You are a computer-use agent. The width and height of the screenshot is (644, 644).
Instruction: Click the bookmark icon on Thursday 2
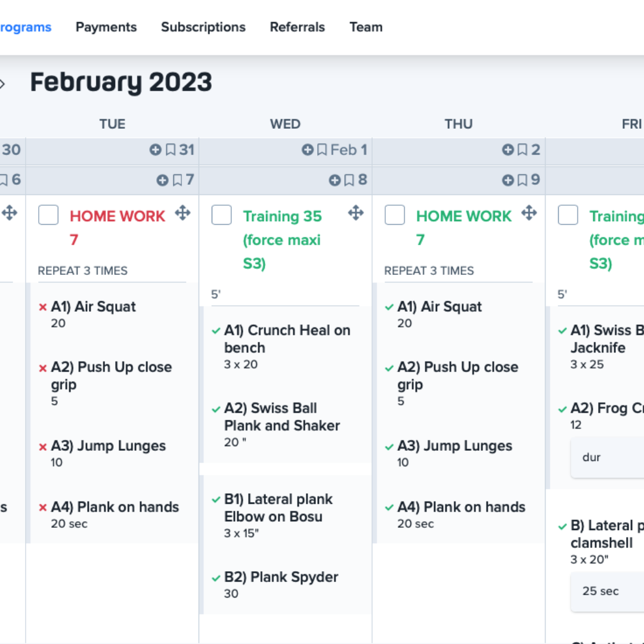[x=522, y=150]
